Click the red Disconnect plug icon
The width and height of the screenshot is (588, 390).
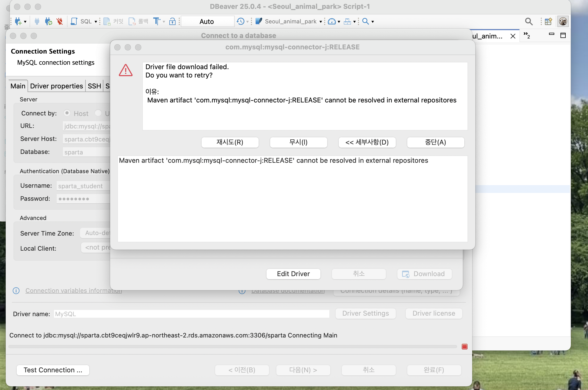[x=60, y=21]
